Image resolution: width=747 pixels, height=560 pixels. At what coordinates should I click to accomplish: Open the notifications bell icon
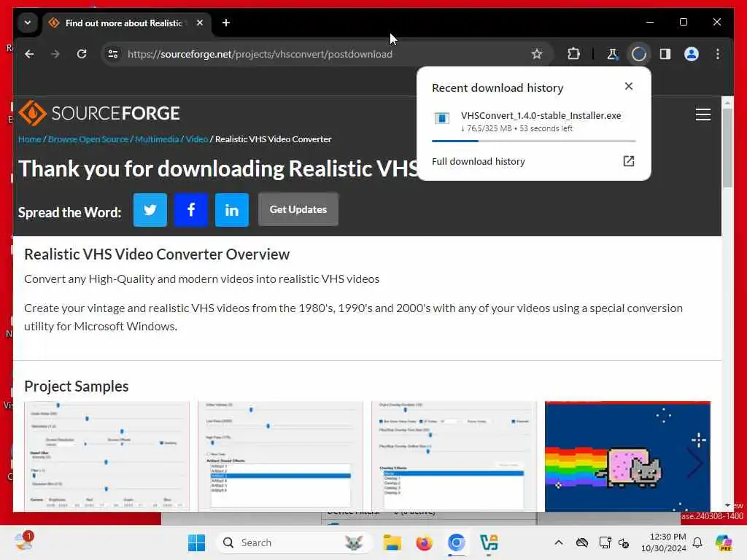click(x=697, y=542)
